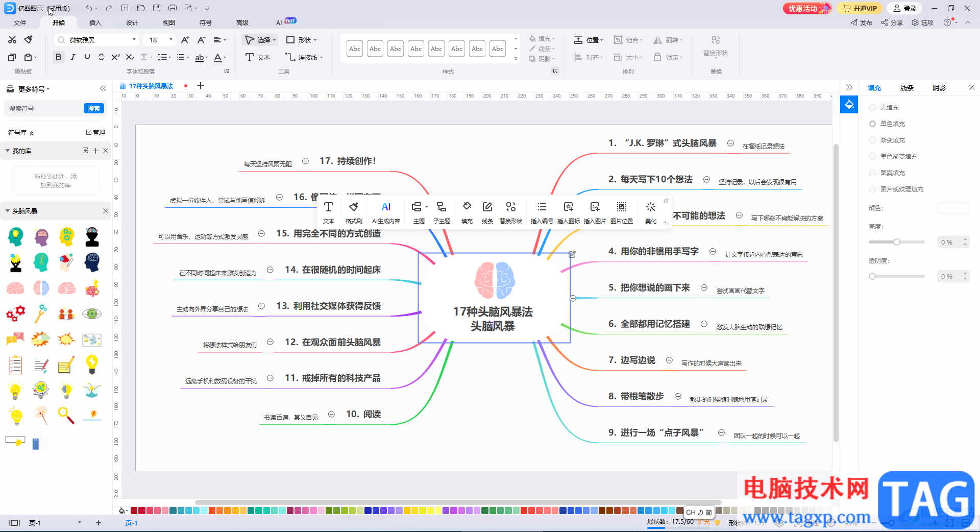The height and width of the screenshot is (532, 980).
Task: Select Solid Fill radio option
Action: coord(872,124)
